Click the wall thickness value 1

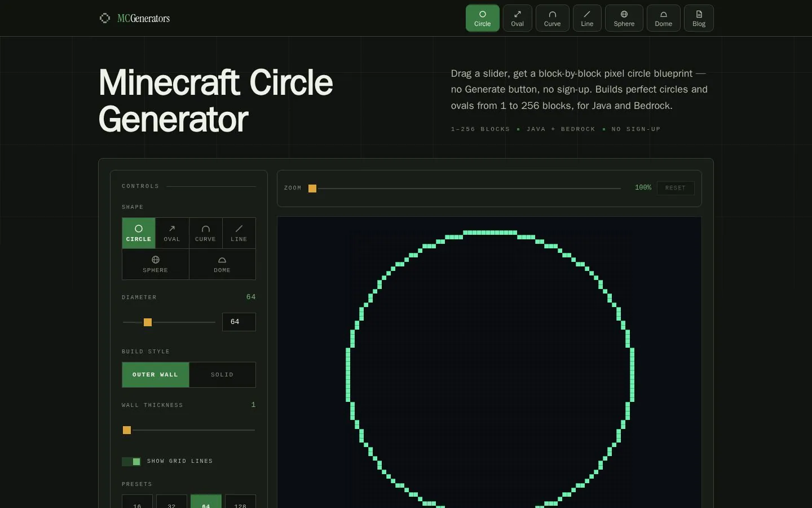point(253,405)
